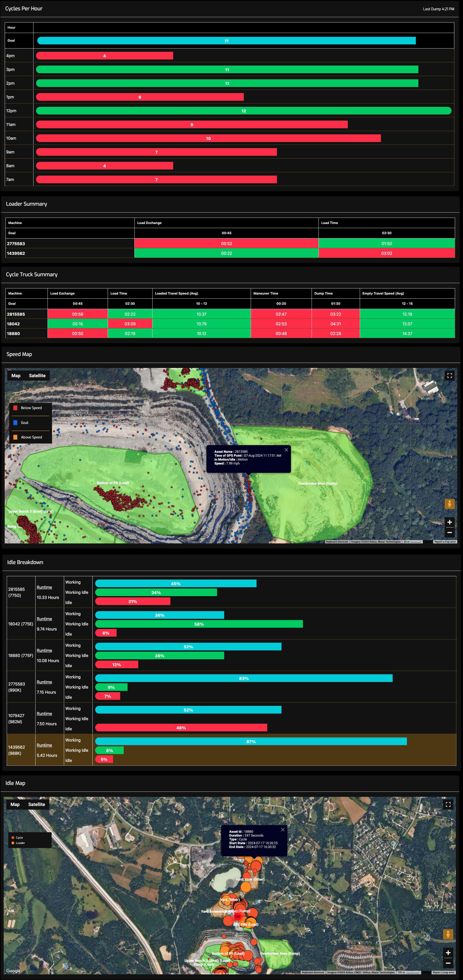This screenshot has height=980, width=463.
Task: Toggle fullscreen on the Idle Map
Action: click(448, 804)
